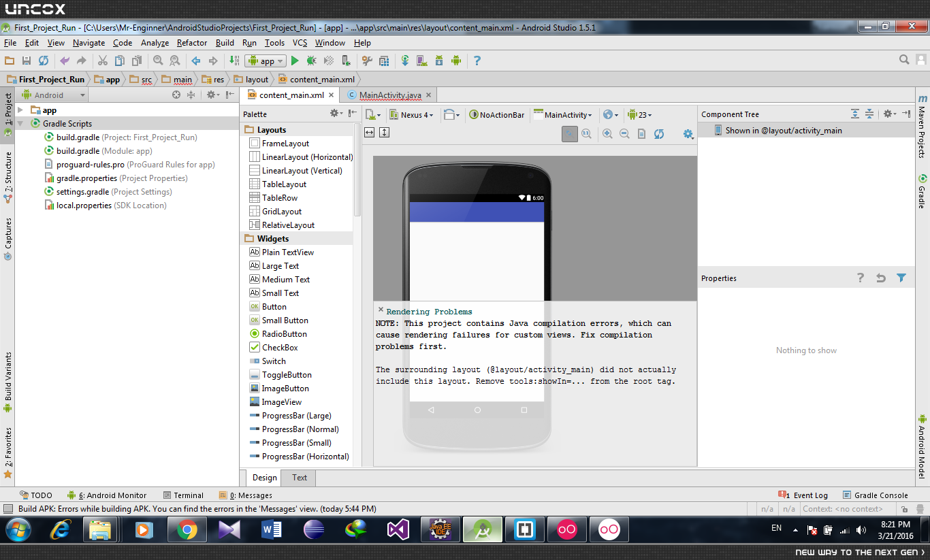The width and height of the screenshot is (930, 560).
Task: Expand the app node in project tree
Action: tap(20, 110)
